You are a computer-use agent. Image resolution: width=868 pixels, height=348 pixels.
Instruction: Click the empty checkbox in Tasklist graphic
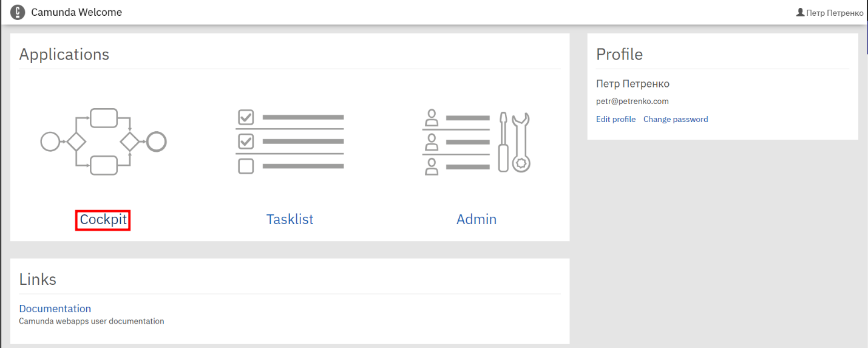coord(246,166)
